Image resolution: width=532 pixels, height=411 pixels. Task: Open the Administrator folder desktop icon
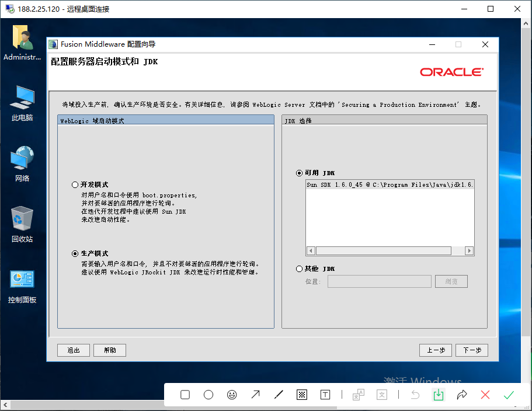(x=22, y=43)
